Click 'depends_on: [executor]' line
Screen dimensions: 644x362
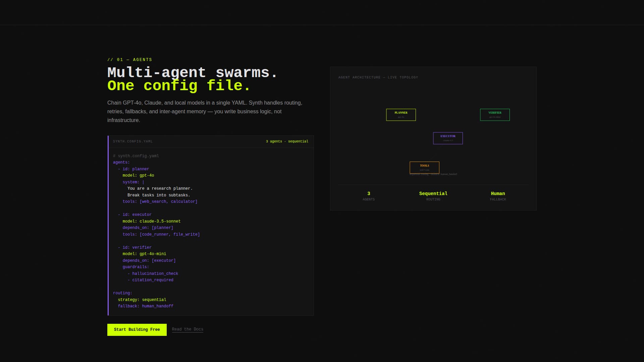tap(149, 260)
